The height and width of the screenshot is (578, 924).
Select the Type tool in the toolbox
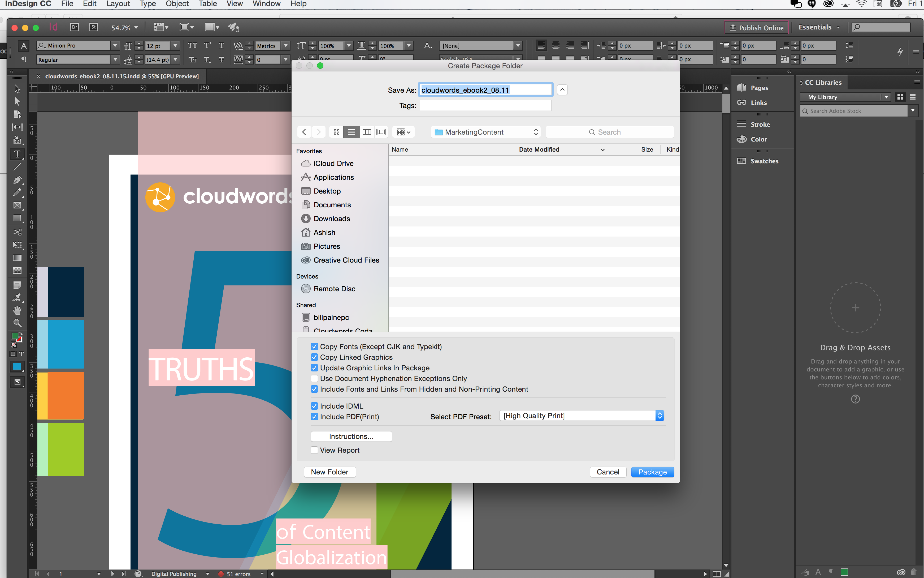point(17,154)
